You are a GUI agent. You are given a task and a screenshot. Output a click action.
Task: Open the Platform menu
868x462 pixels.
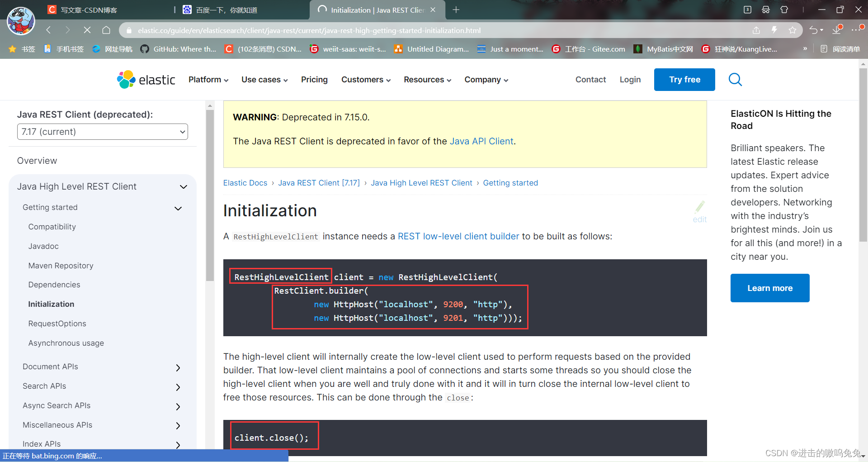tap(208, 80)
